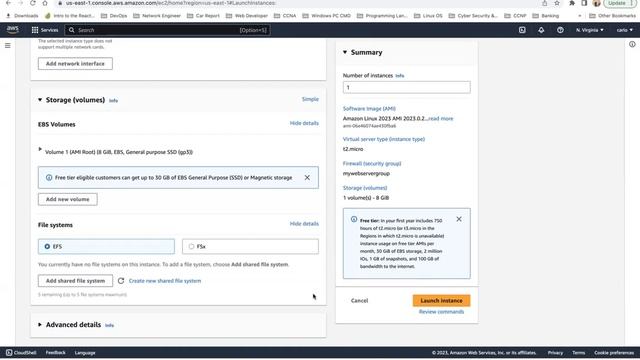Viewport: 640px width, 360px height.
Task: Open the browser extensions puzzle icon
Action: 572,3
